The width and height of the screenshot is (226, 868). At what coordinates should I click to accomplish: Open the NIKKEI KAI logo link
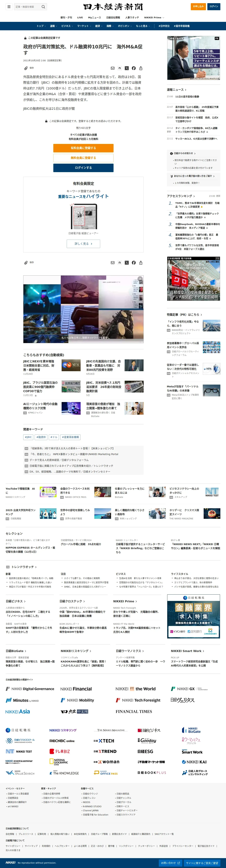click(194, 762)
